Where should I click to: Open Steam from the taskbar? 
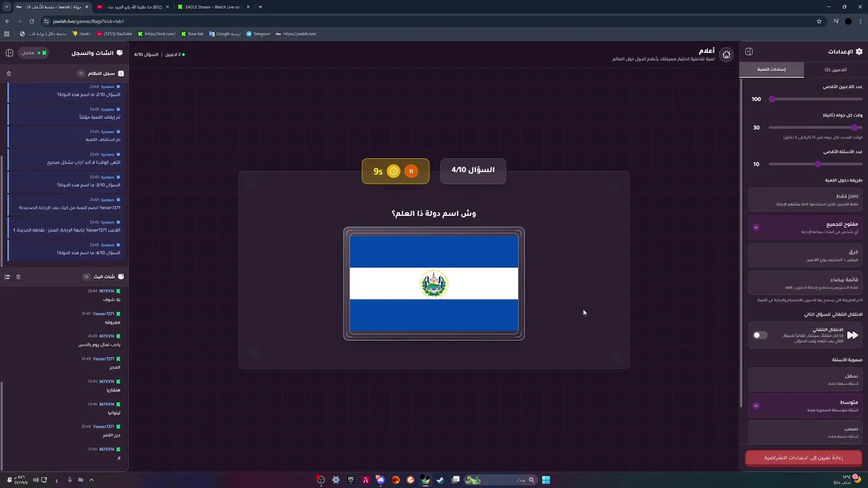pyautogui.click(x=440, y=480)
